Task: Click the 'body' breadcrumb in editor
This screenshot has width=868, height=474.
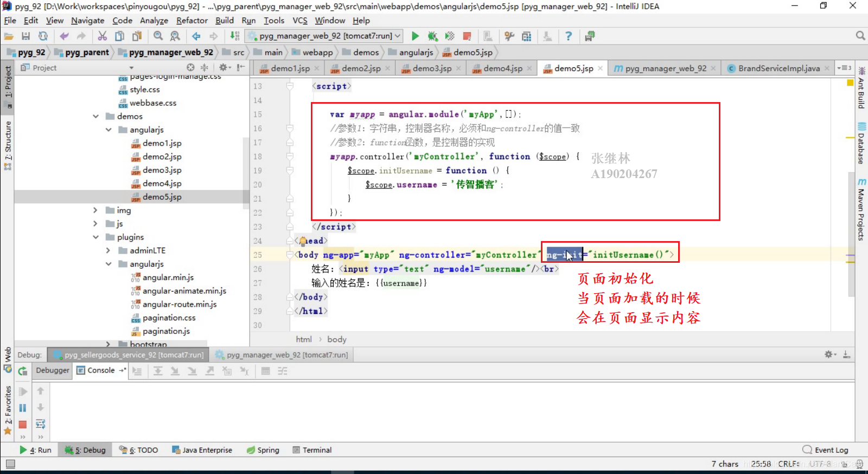Action: coord(336,339)
